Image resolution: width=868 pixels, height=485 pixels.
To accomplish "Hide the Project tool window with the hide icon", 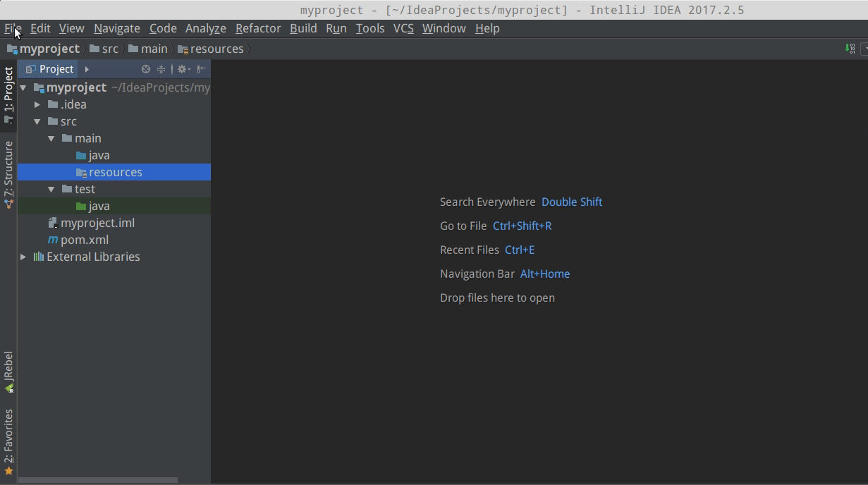I will (201, 69).
